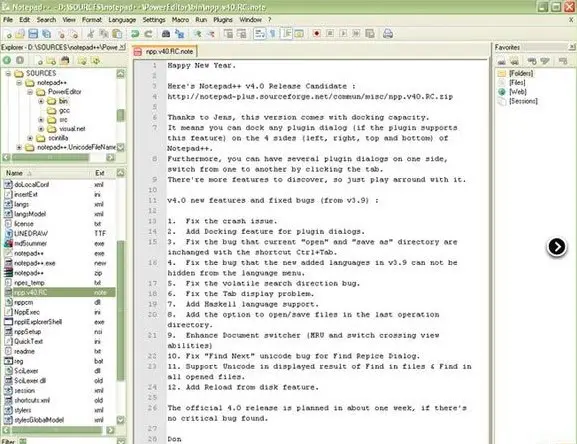
Task: Click the green Back arrow in Explorer
Action: tap(7, 60)
